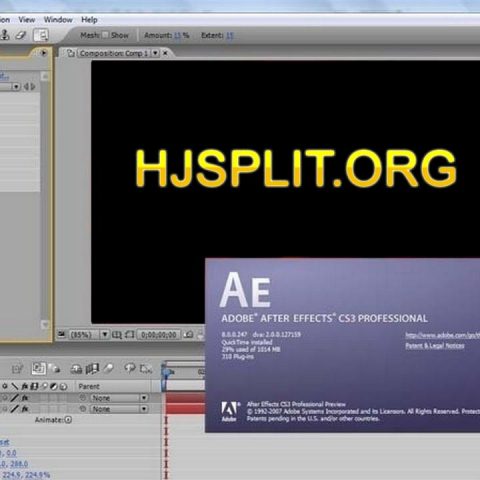Toggle second layer's quality switch

[x=15, y=409]
